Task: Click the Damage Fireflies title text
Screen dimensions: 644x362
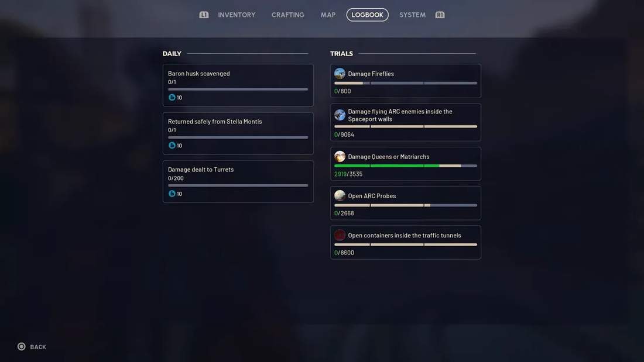Action: click(371, 74)
